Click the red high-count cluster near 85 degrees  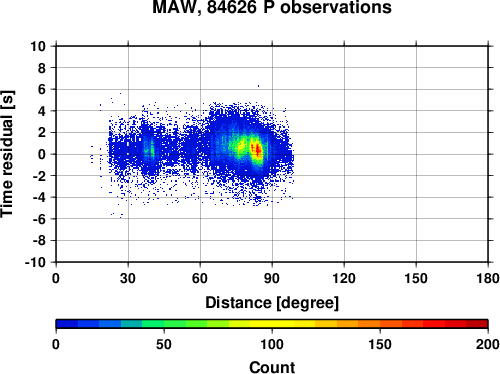pos(257,149)
